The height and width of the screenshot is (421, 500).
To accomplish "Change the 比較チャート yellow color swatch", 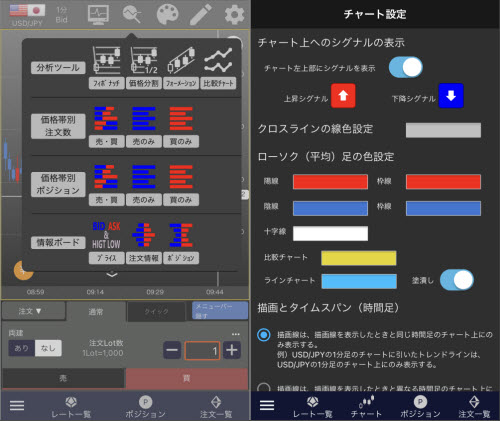I will coord(359,258).
